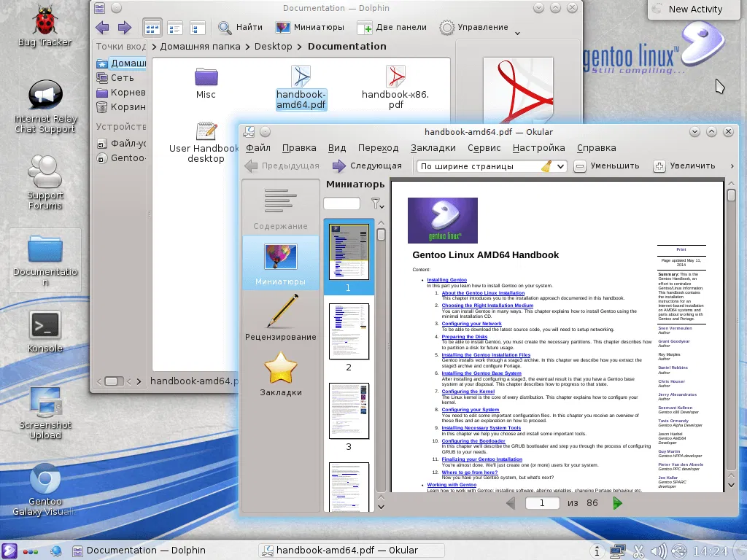Adjust Dolphin zoom slider in status bar
747x560 pixels.
tap(113, 381)
